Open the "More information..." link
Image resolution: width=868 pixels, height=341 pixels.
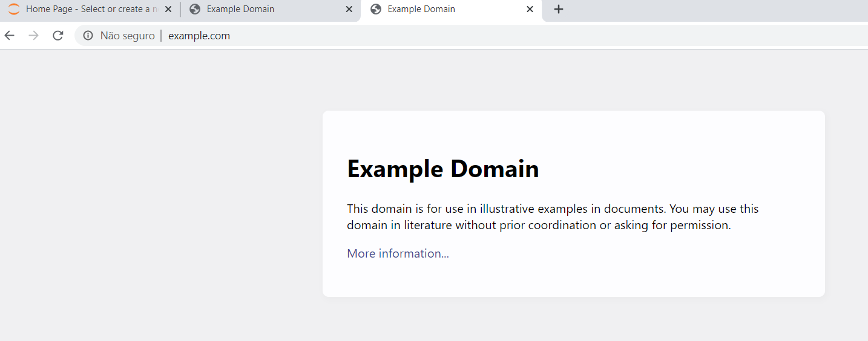(398, 253)
